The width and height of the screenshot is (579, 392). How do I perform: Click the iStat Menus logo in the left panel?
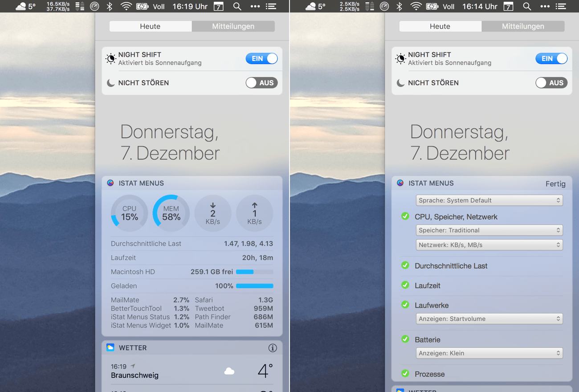110,183
